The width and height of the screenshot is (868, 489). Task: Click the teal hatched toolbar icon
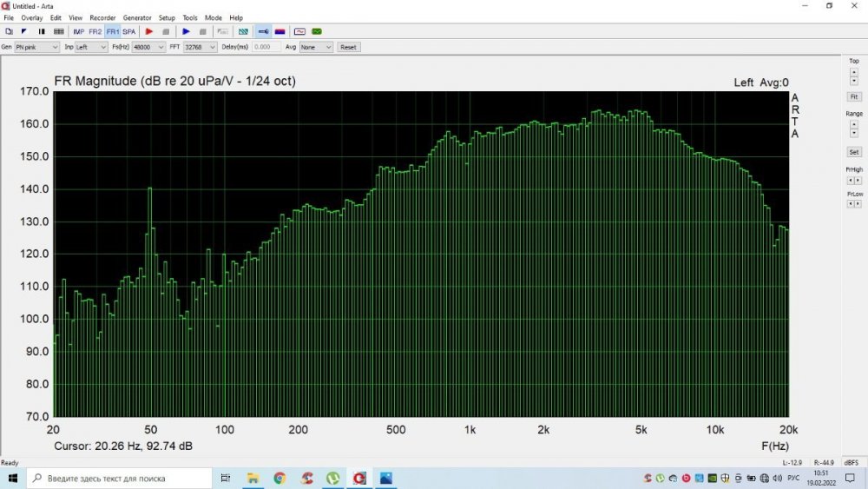243,31
